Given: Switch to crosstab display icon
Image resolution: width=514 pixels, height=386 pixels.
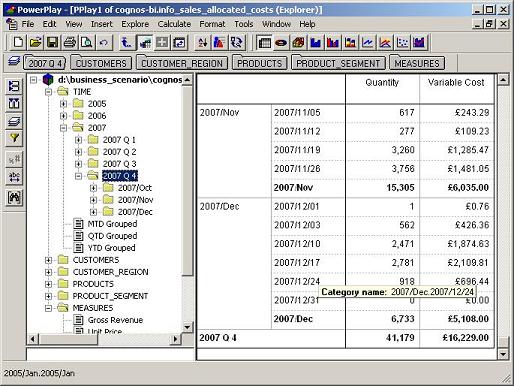Looking at the screenshot, I should click(x=264, y=42).
